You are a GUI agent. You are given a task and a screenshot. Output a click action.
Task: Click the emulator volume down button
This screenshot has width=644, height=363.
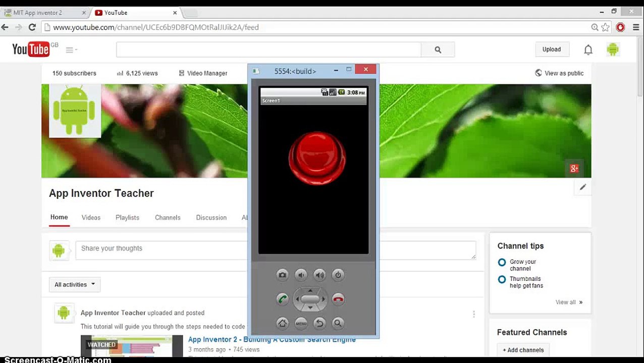(x=301, y=275)
